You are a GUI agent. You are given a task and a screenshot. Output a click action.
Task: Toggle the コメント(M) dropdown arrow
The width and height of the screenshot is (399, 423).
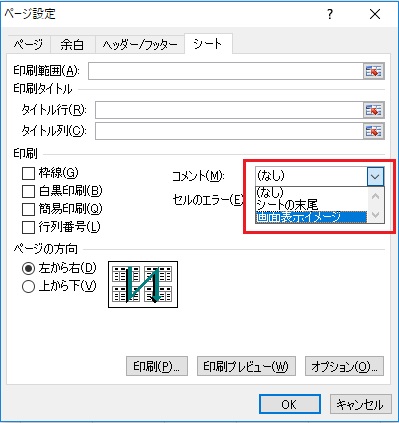[x=375, y=176]
